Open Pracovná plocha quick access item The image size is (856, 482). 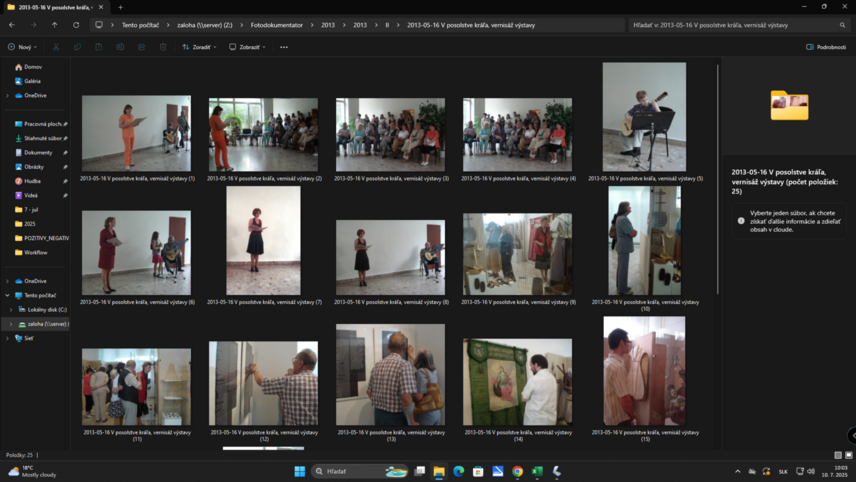coord(41,124)
